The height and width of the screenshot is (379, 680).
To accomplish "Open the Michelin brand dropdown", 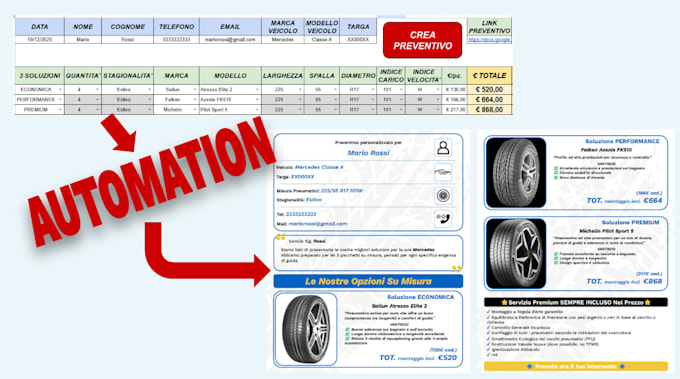I will [x=195, y=110].
